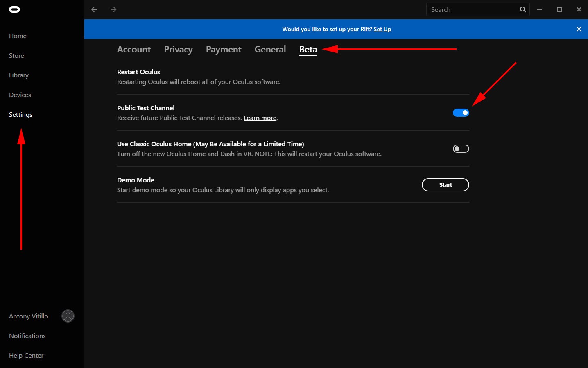Open Notifications in the sidebar
588x368 pixels.
pyautogui.click(x=27, y=336)
